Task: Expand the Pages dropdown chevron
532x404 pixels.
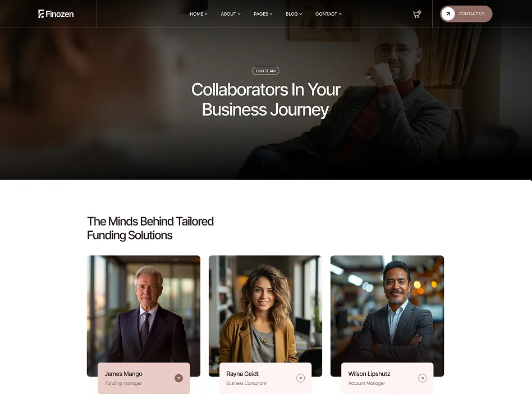Action: pos(270,14)
